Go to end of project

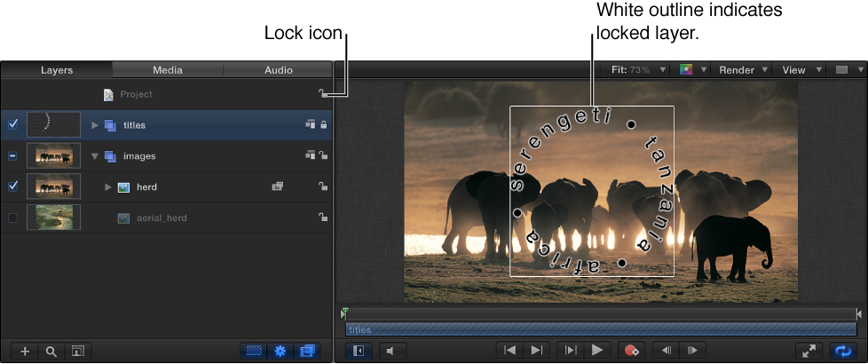point(536,350)
